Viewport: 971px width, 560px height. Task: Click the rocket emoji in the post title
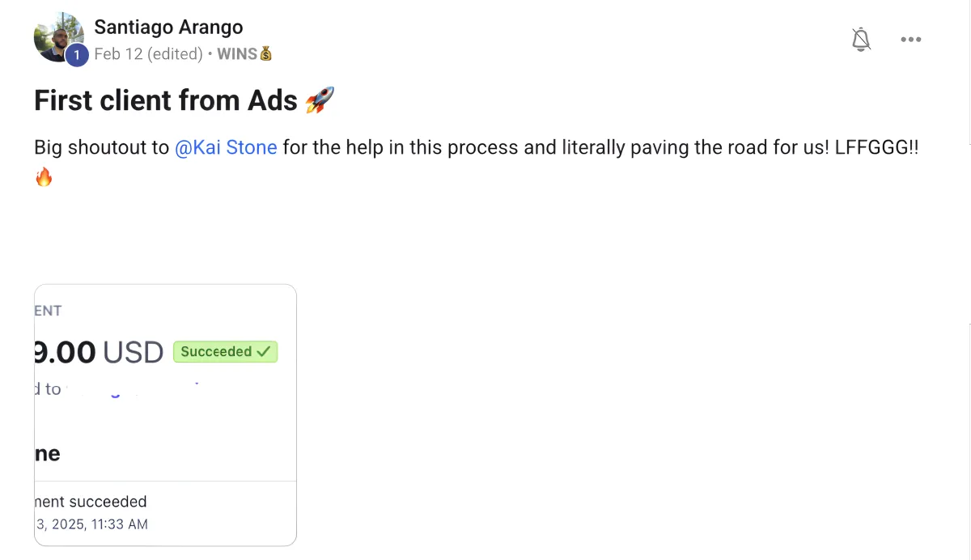pyautogui.click(x=320, y=100)
